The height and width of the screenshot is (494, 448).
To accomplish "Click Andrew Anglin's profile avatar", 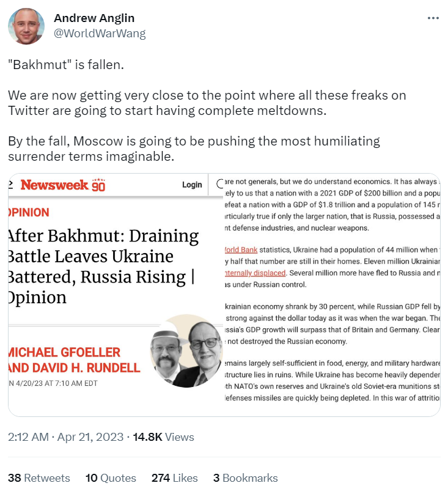I will 26,26.
